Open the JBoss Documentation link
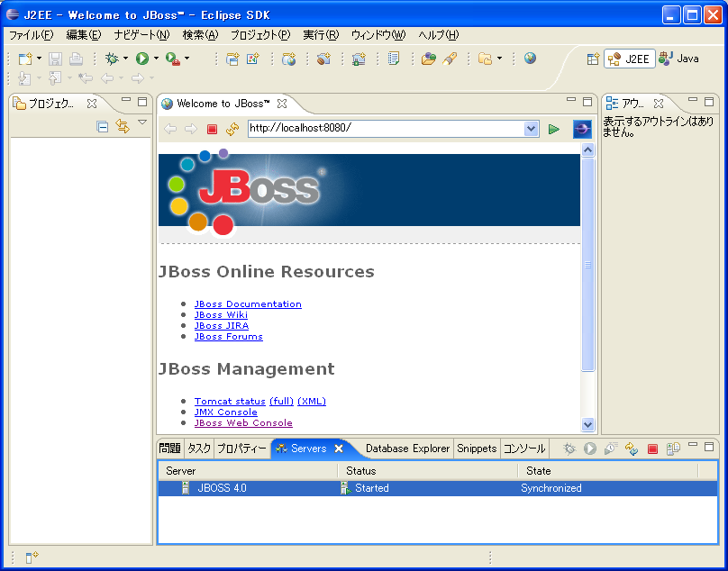 (x=246, y=304)
